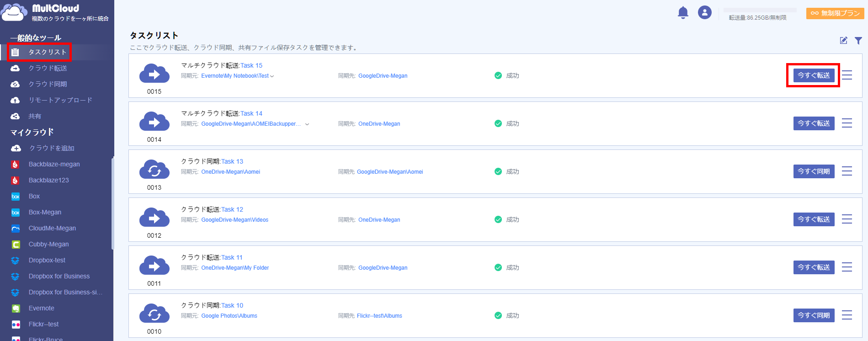868x341 pixels.
Task: Select Dropbox for Business-si... in cloud list
Action: tap(65, 292)
